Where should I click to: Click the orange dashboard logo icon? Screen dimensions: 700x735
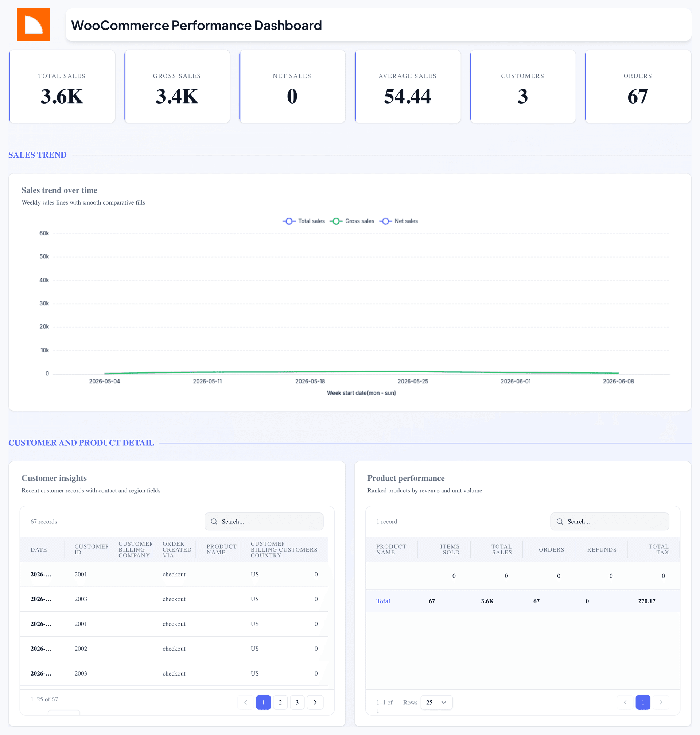[x=33, y=25]
